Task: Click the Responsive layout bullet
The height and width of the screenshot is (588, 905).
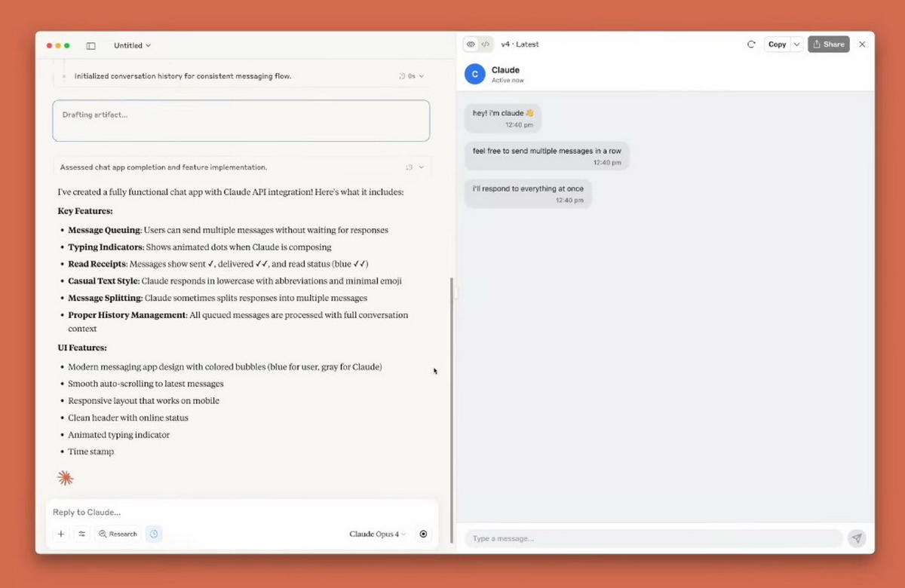Action: pyautogui.click(x=143, y=401)
